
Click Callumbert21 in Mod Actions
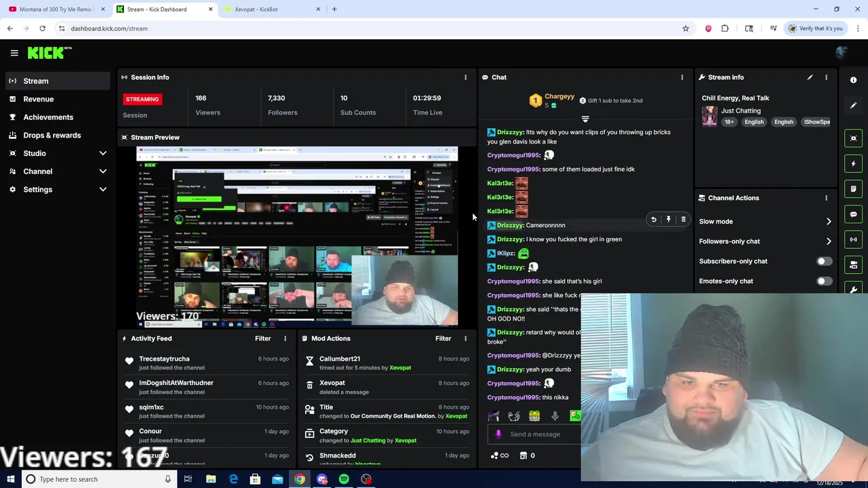(340, 359)
